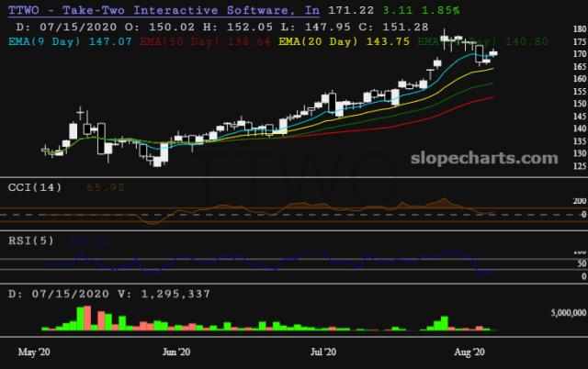Click the Jun '20 date axis label
Image resolution: width=588 pixels, height=369 pixels.
pyautogui.click(x=175, y=352)
